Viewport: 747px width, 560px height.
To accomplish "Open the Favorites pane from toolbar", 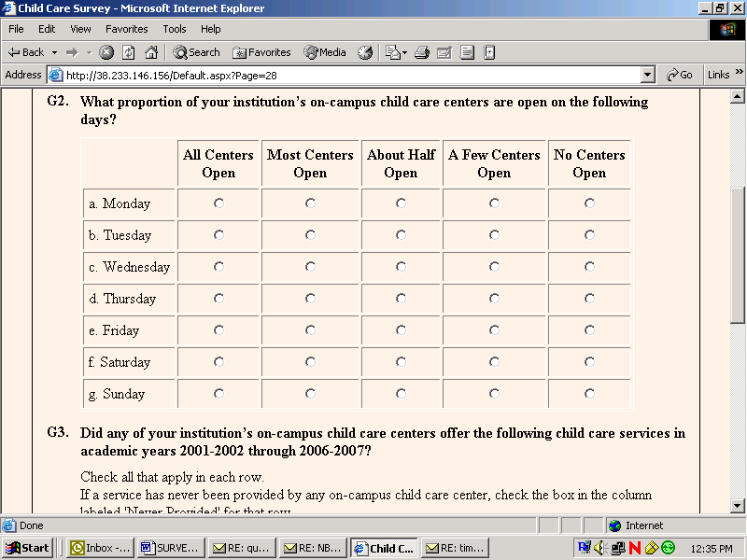I will click(x=261, y=52).
